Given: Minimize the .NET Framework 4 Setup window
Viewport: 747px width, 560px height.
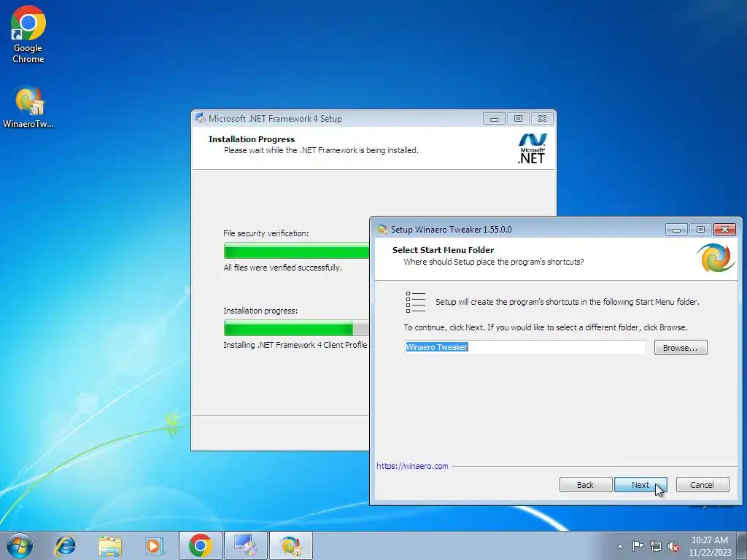Looking at the screenshot, I should coord(494,119).
